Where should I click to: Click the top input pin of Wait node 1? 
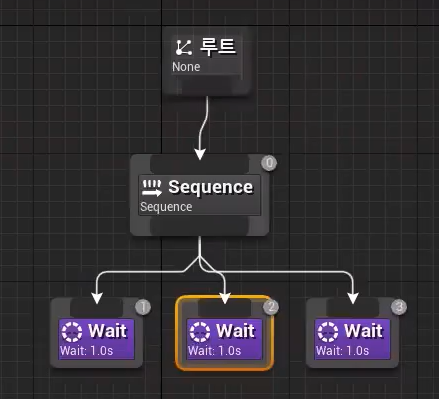pos(97,307)
